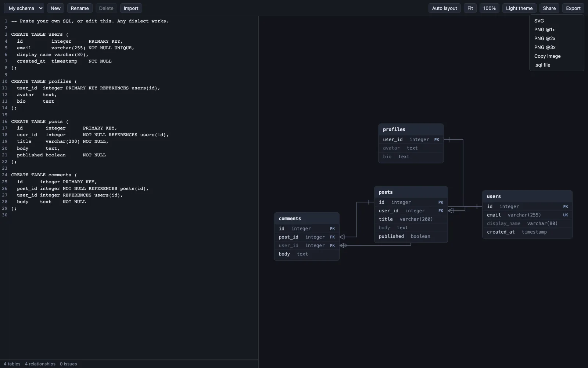Click the UK badge on email row
Viewport: 588px width, 368px height.
pos(566,215)
